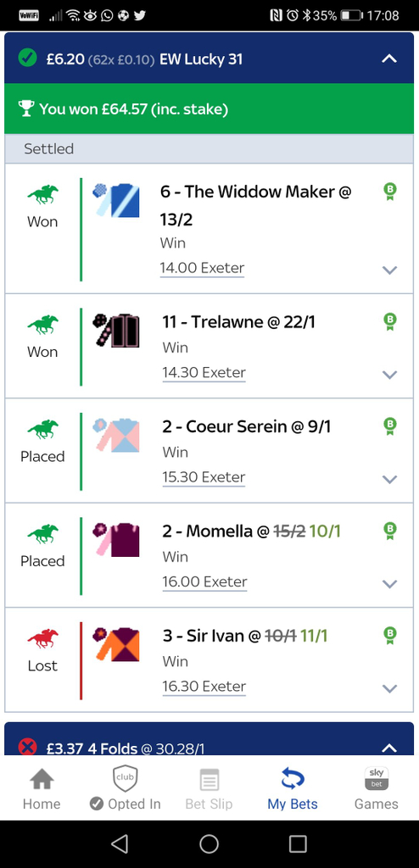Expand details for Momella selection

pyautogui.click(x=390, y=584)
